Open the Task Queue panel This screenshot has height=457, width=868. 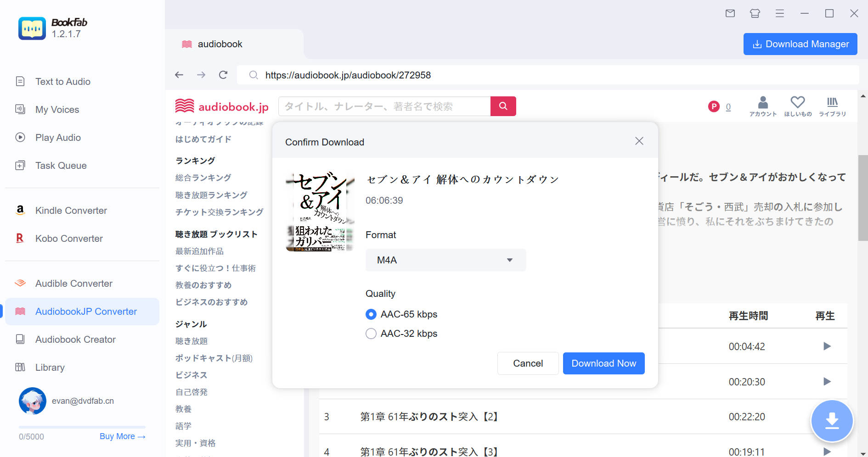click(61, 165)
